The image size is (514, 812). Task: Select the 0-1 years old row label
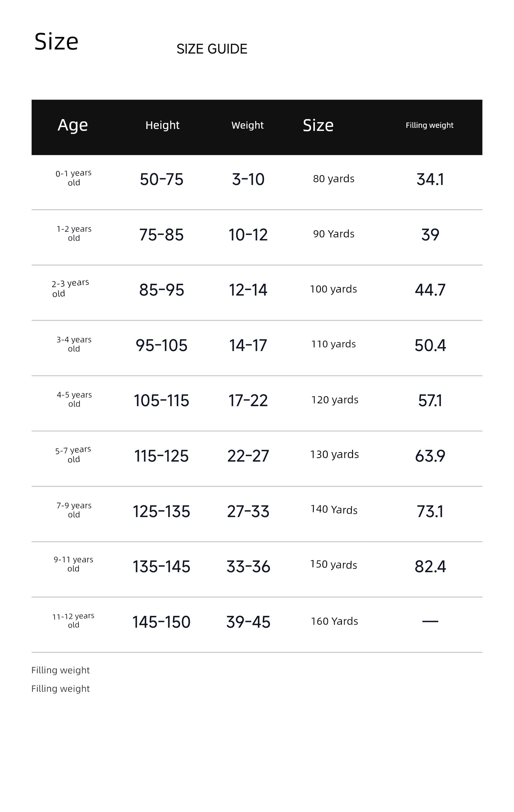(x=74, y=178)
